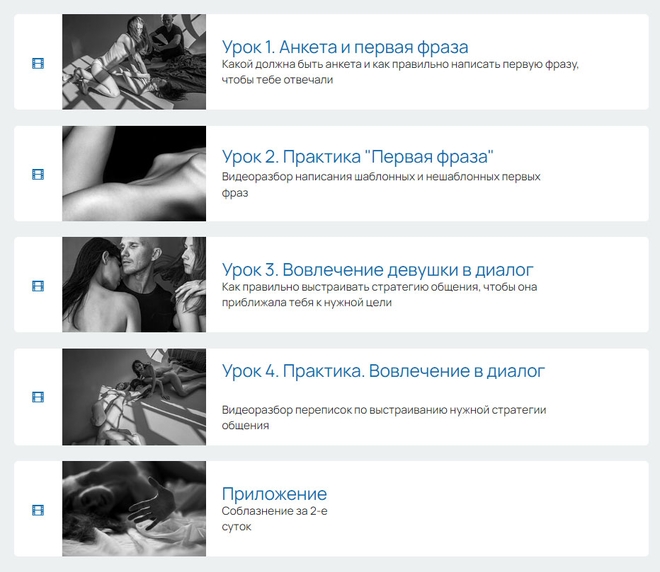Viewport: 660px width, 572px height.
Task: Click the film icon beside Урок 3
Action: coord(38,286)
